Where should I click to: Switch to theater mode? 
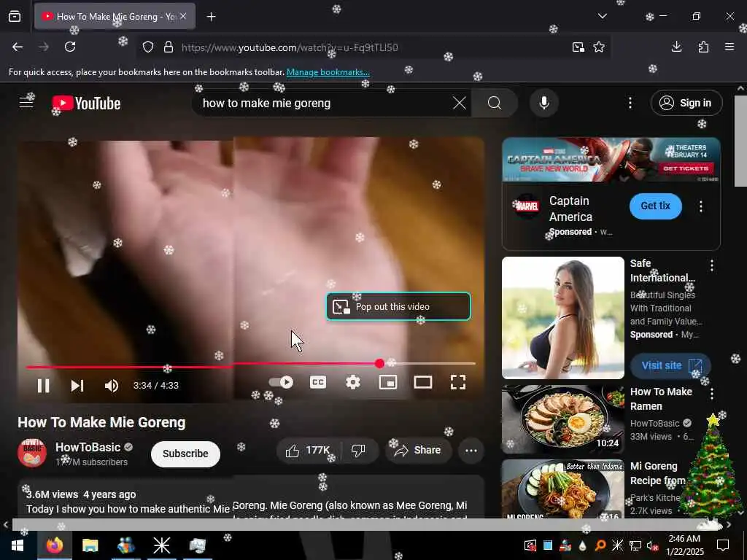pyautogui.click(x=423, y=382)
